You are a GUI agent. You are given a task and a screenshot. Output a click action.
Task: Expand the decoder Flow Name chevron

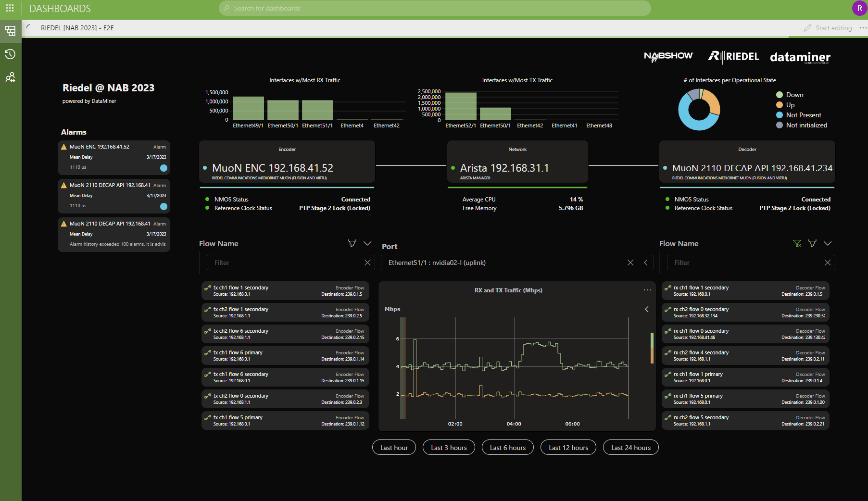coord(828,243)
